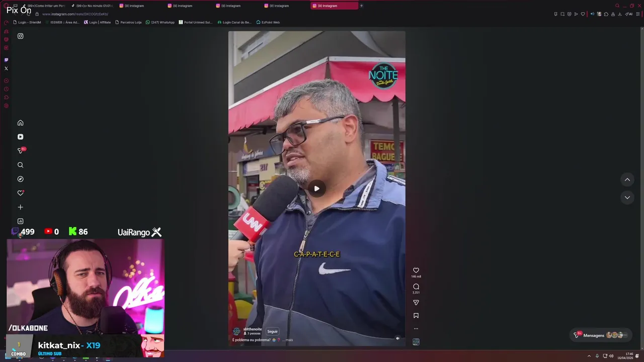This screenshot has width=644, height=362.
Task: Open the Login Canal do Be bookmark
Action: (x=234, y=22)
